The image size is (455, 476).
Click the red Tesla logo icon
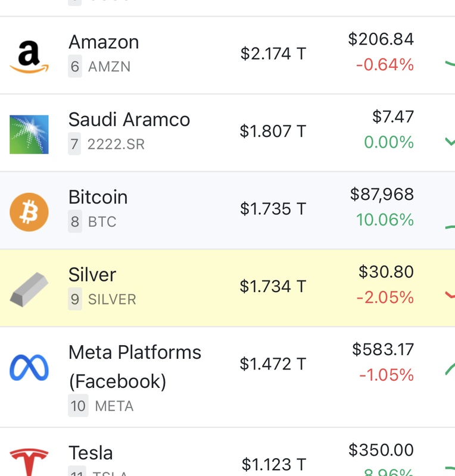tap(29, 462)
